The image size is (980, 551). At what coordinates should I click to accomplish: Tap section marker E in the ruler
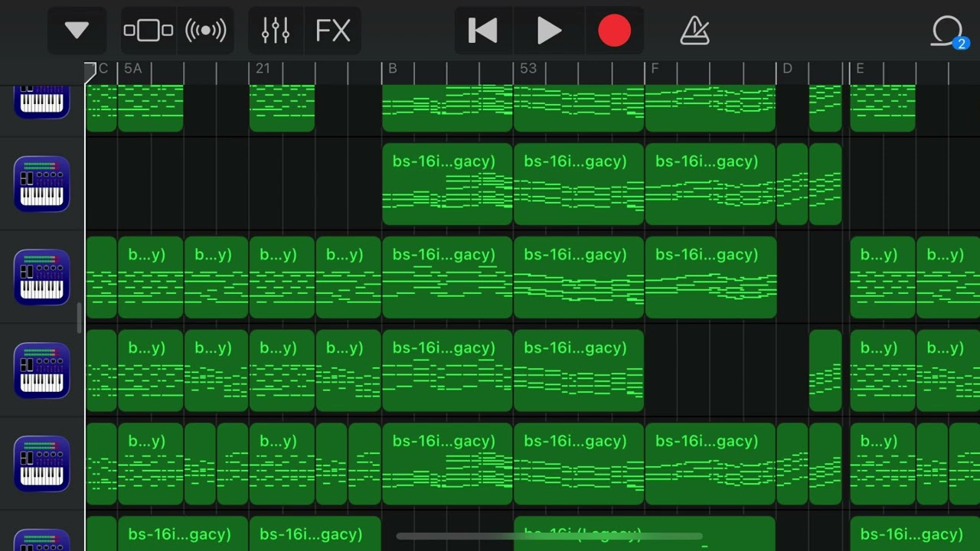[860, 69]
